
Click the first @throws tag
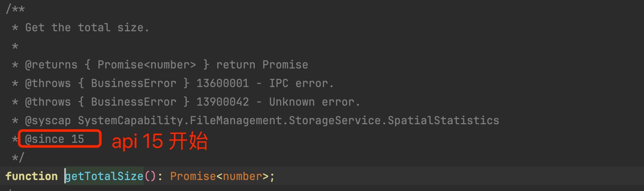(x=48, y=83)
